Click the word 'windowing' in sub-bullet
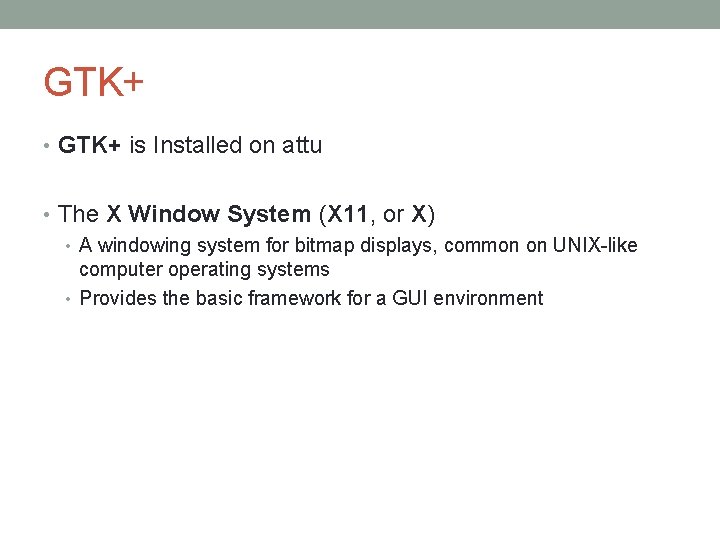Screen dimensions: 720x540 (x=144, y=246)
